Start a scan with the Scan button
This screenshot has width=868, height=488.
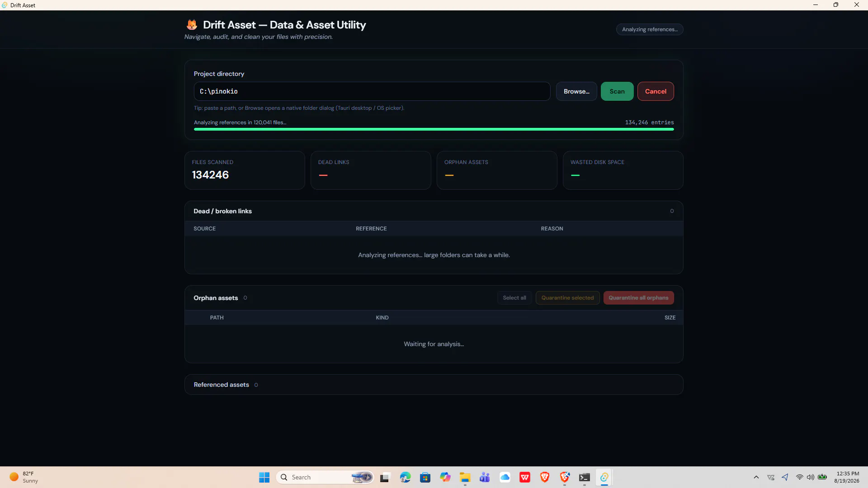[x=617, y=91]
